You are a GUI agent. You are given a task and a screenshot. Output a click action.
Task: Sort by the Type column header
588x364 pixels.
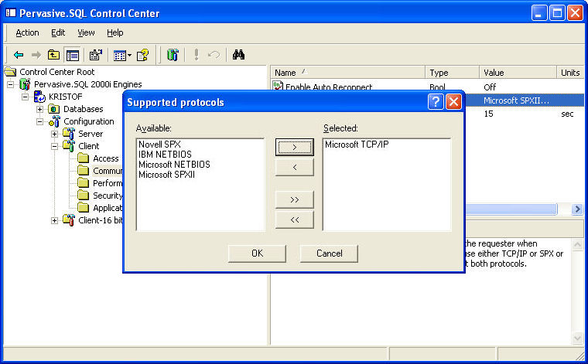pyautogui.click(x=453, y=73)
